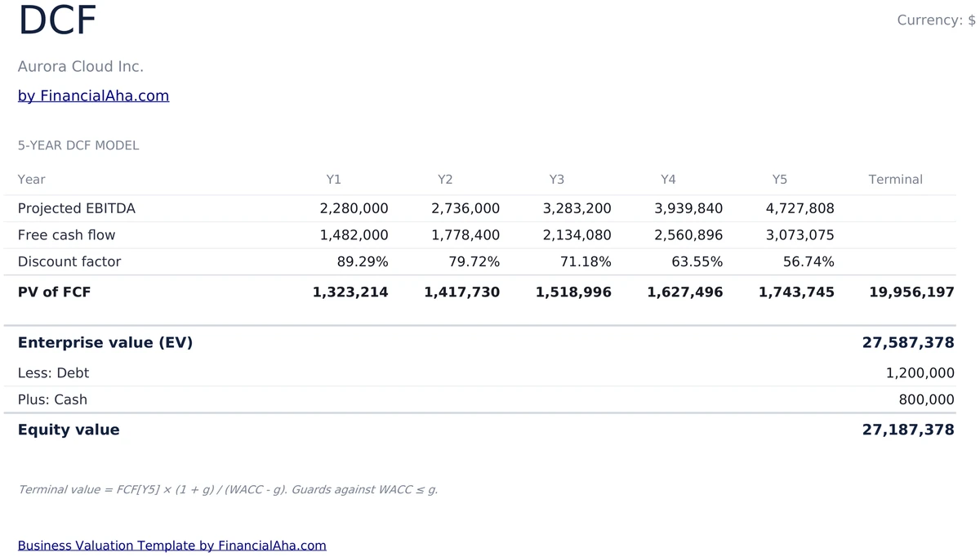Click EBITDA value 3,939,840
The image size is (980, 557).
[688, 208]
